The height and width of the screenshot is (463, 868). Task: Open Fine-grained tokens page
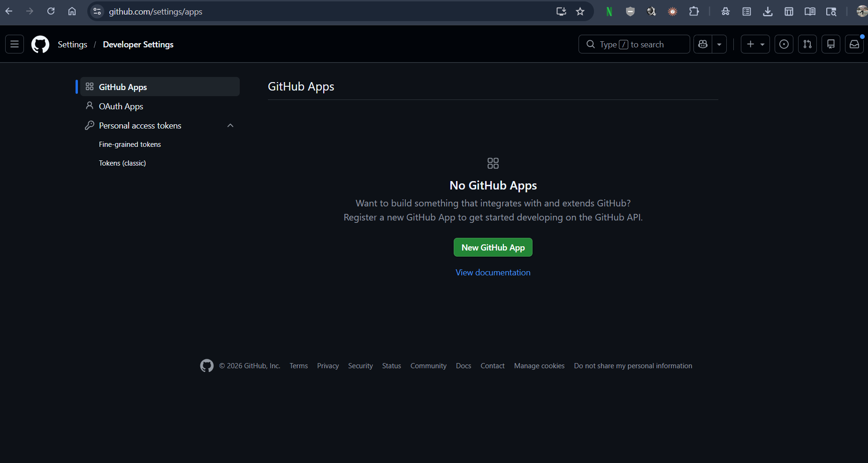click(x=130, y=144)
